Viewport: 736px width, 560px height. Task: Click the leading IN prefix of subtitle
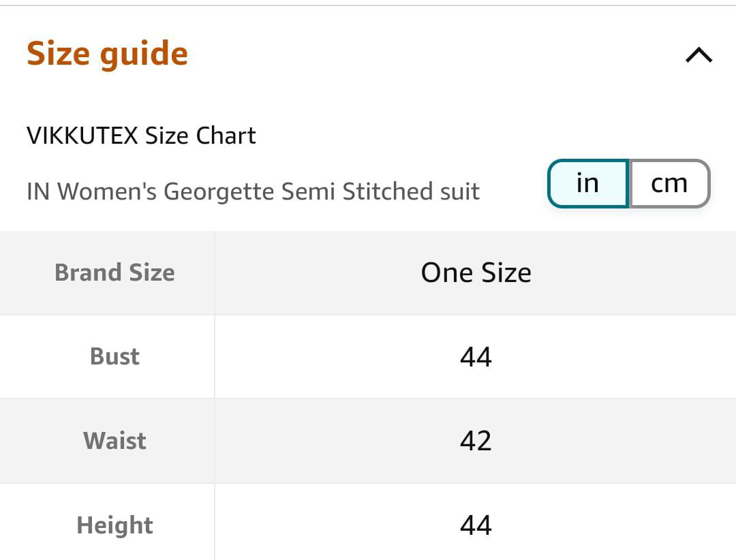point(38,191)
